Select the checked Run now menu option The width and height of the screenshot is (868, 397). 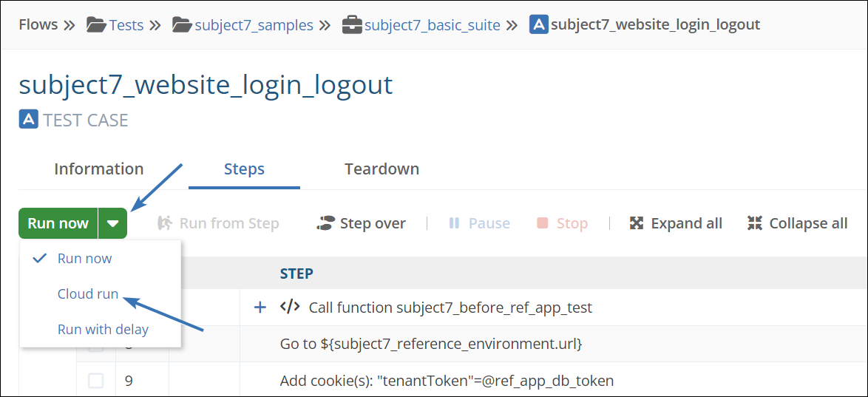84,258
